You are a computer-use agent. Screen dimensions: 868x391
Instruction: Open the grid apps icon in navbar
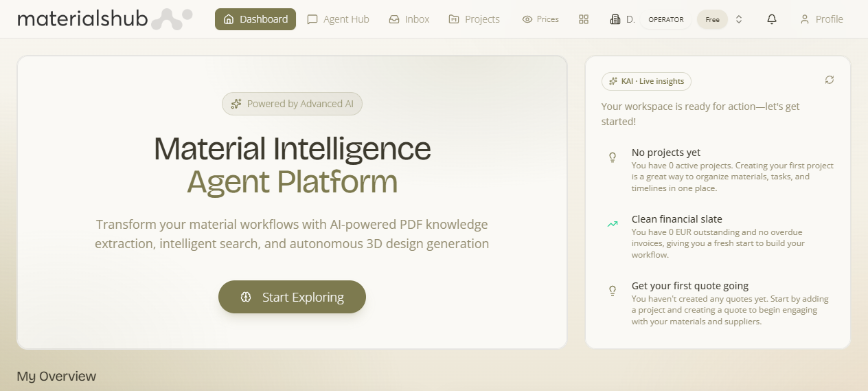584,19
